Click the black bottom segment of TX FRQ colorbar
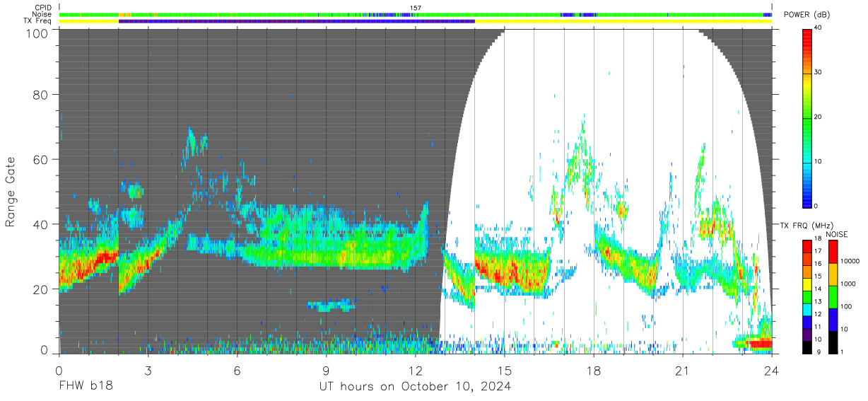The image size is (868, 401). point(807,346)
